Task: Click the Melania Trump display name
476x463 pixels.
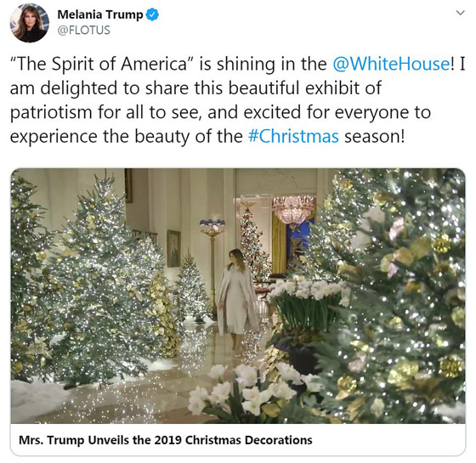Action: [x=100, y=14]
